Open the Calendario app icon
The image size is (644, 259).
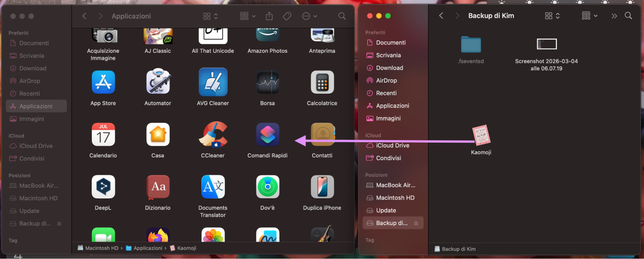(103, 134)
